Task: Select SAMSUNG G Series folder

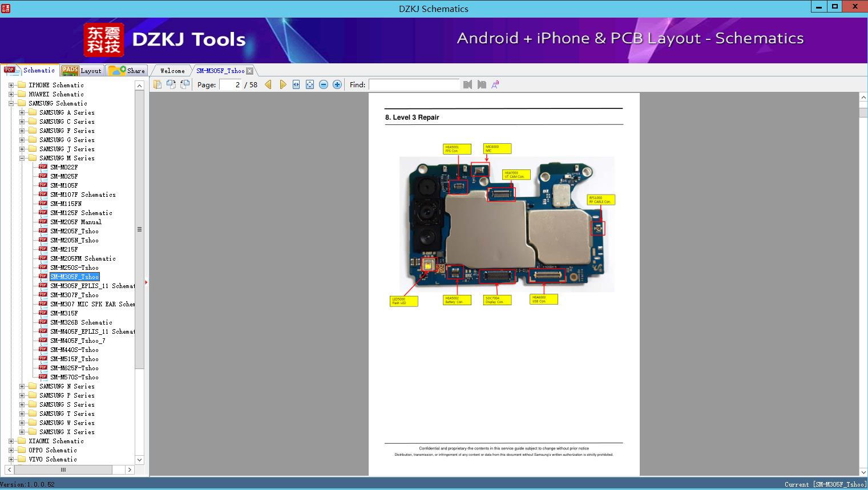Action: point(67,140)
